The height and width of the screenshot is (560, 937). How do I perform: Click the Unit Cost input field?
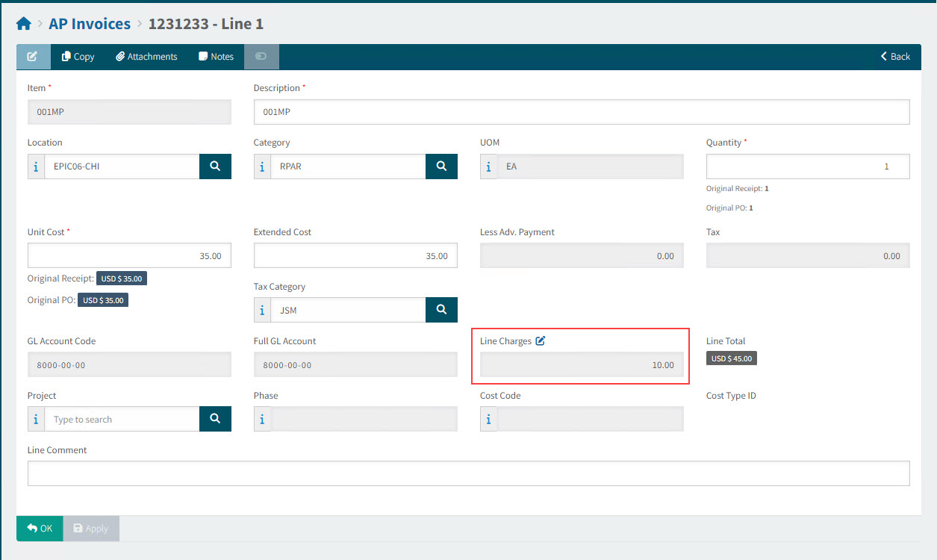(x=129, y=256)
